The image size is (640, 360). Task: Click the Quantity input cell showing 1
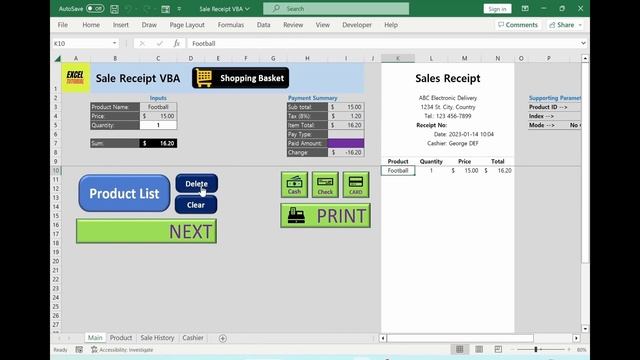pos(158,125)
